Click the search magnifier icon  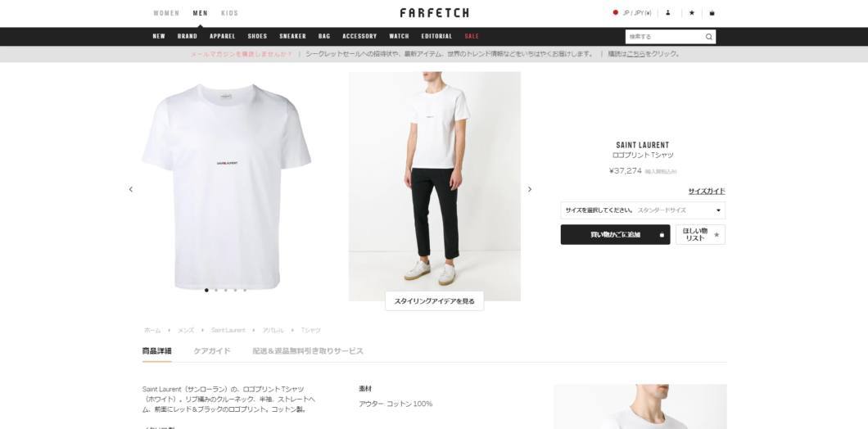(x=708, y=37)
